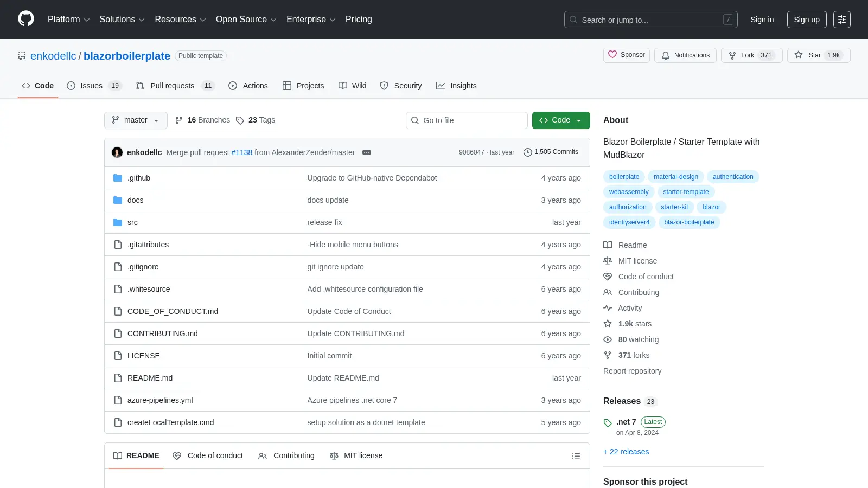Click the Sign up button
Screen dimensions: 868x488
point(807,20)
